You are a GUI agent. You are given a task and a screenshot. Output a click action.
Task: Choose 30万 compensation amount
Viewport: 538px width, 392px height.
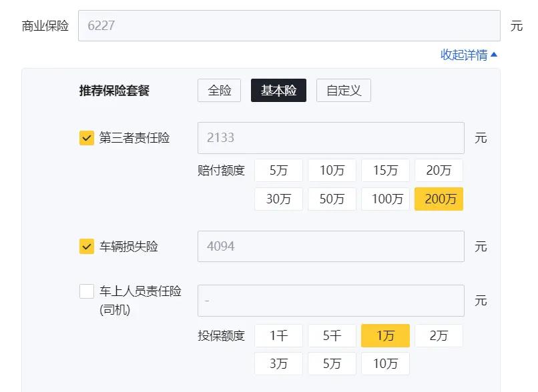[278, 199]
